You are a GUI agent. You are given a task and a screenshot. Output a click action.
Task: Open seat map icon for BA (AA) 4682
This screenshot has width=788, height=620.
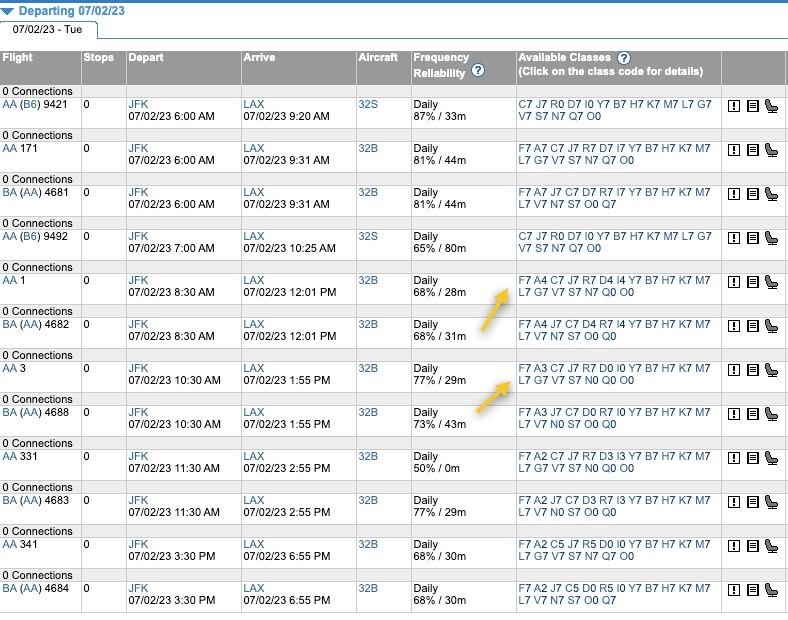pos(771,326)
